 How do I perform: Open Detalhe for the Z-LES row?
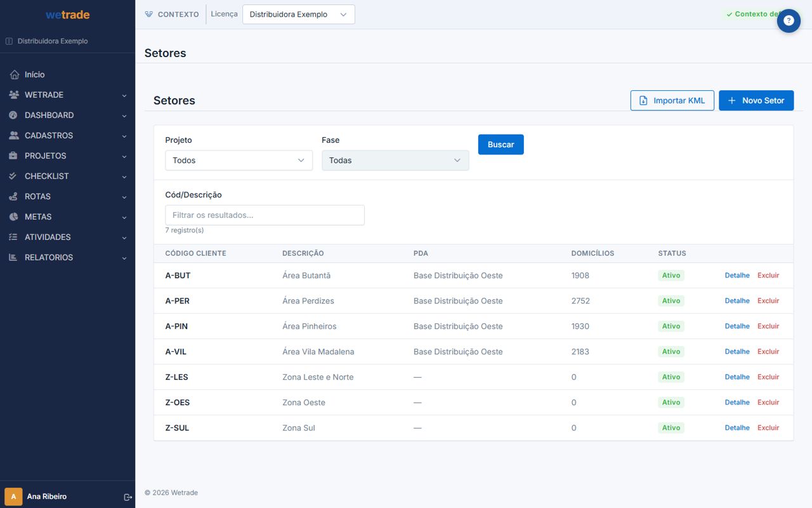pyautogui.click(x=737, y=377)
